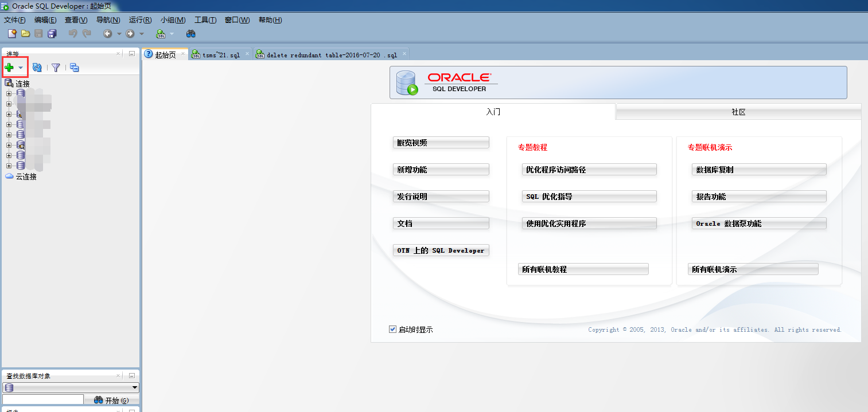Viewport: 868px width, 412px height.
Task: Close the delete redundant table tab
Action: (404, 54)
